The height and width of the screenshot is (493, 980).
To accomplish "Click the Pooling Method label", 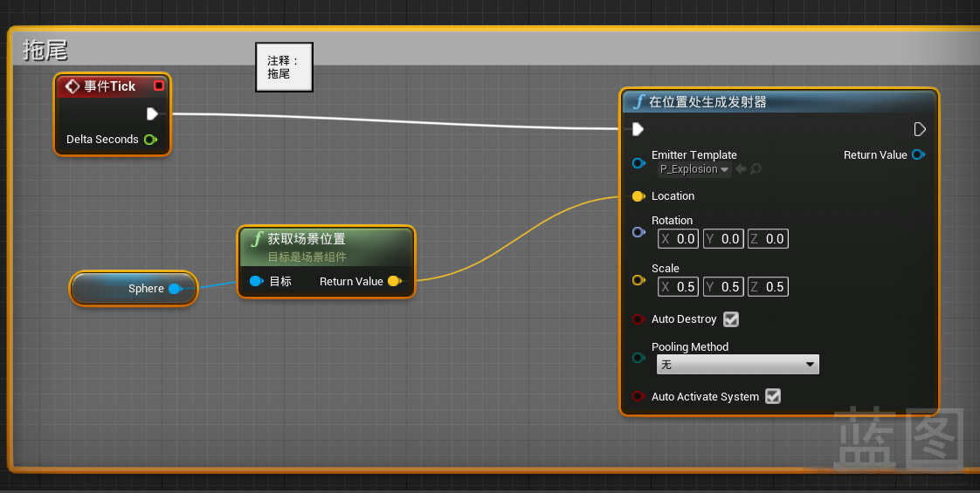I will tap(690, 347).
